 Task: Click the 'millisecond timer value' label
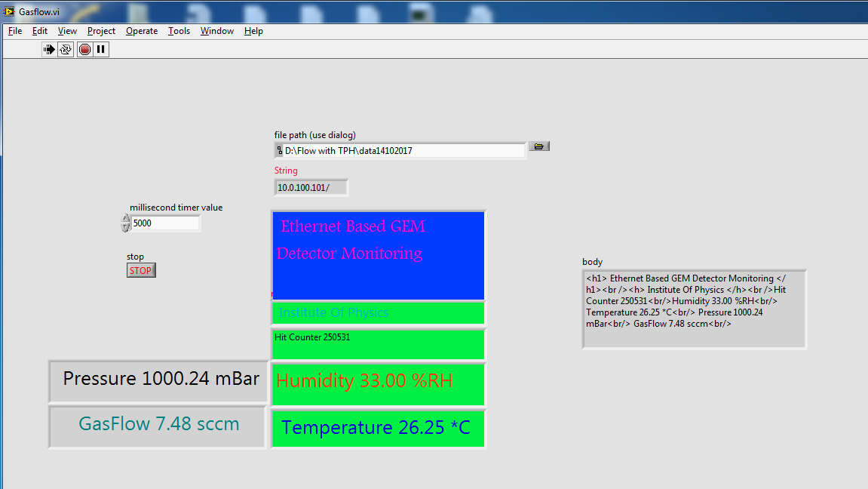tap(176, 208)
